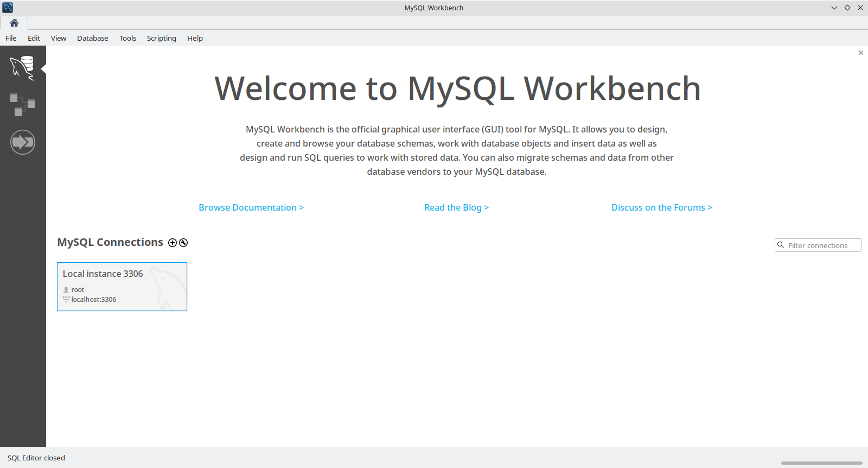868x468 pixels.
Task: Open the Models sidebar view
Action: (22, 105)
